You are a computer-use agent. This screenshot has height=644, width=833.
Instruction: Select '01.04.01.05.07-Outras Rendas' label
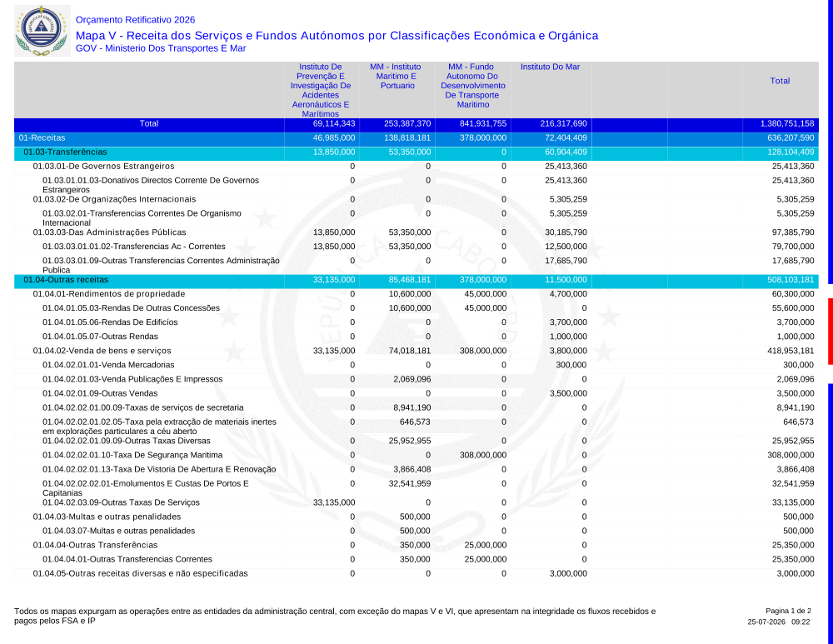(x=101, y=337)
